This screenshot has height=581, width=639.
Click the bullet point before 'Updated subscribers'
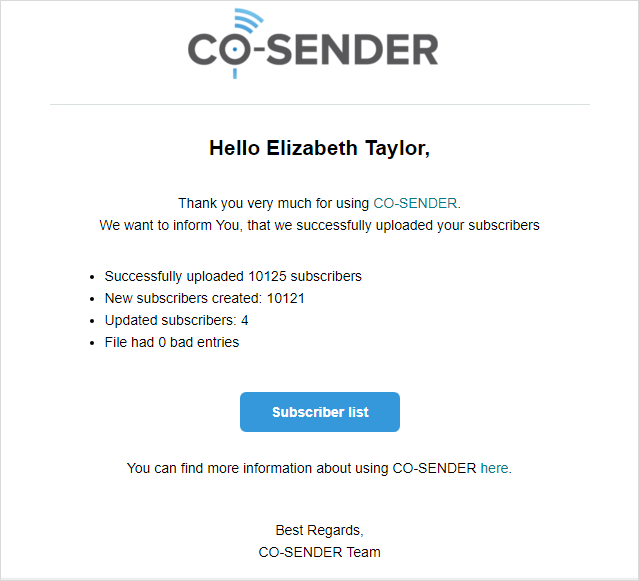[x=92, y=321]
